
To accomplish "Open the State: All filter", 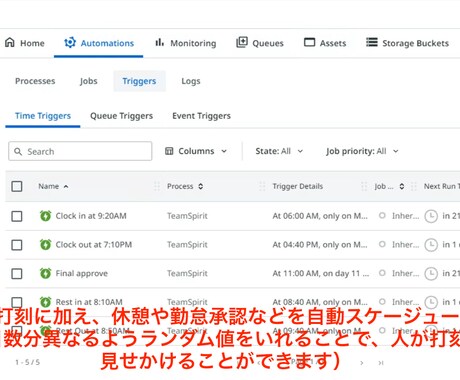I will 279,151.
